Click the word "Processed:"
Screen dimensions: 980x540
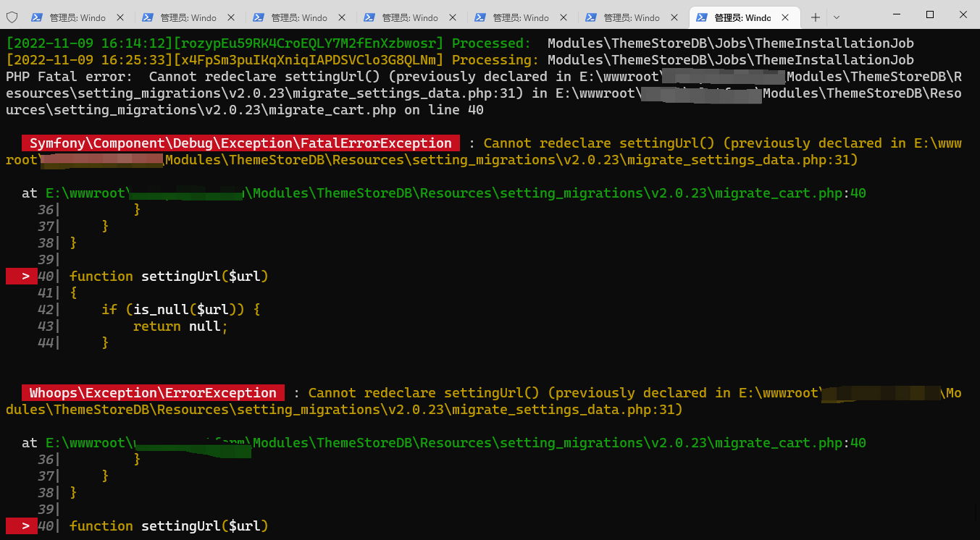[492, 43]
